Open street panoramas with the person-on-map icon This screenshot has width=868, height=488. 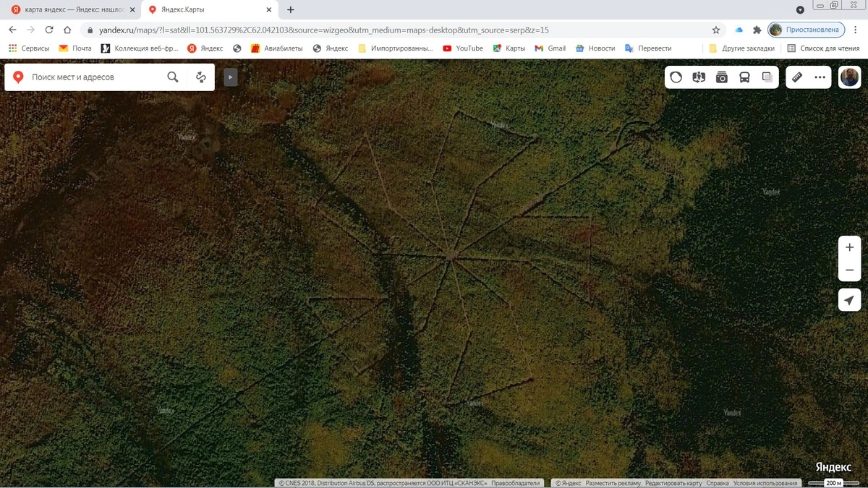[699, 77]
